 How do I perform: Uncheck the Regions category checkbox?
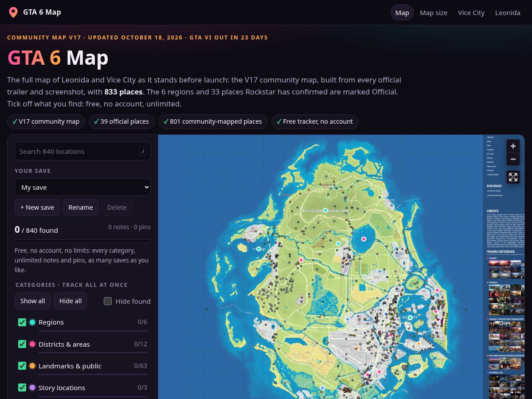pyautogui.click(x=22, y=322)
